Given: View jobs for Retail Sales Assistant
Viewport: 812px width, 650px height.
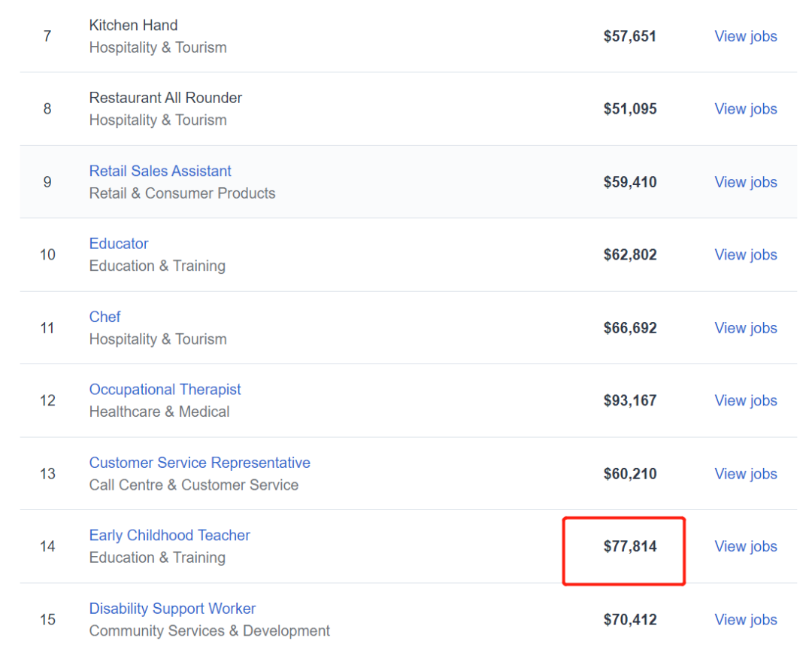Looking at the screenshot, I should (745, 182).
